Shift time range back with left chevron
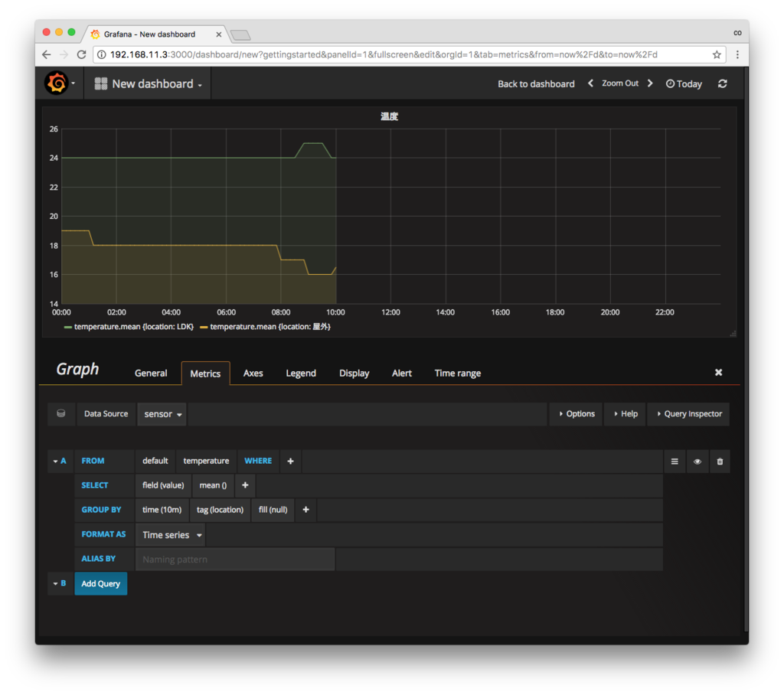784x695 pixels. pyautogui.click(x=590, y=83)
